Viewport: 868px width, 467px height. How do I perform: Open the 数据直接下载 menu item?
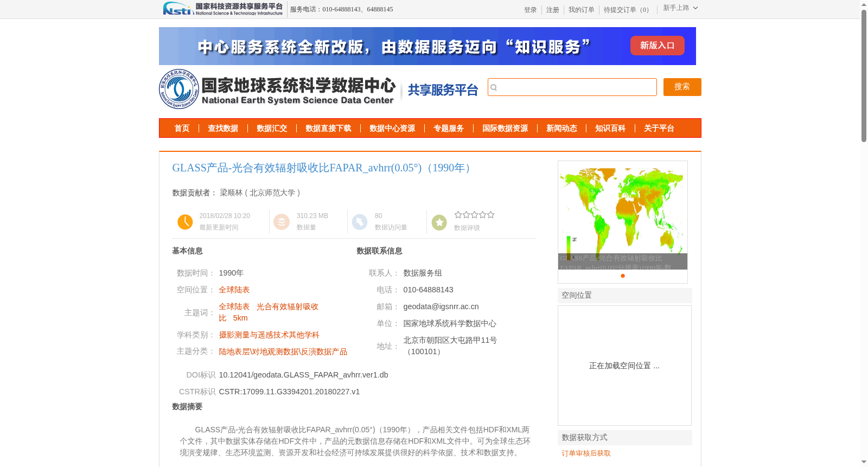click(328, 129)
